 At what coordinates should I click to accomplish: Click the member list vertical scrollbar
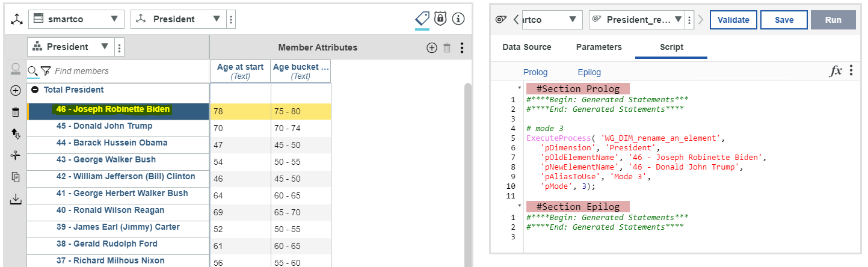click(x=467, y=174)
